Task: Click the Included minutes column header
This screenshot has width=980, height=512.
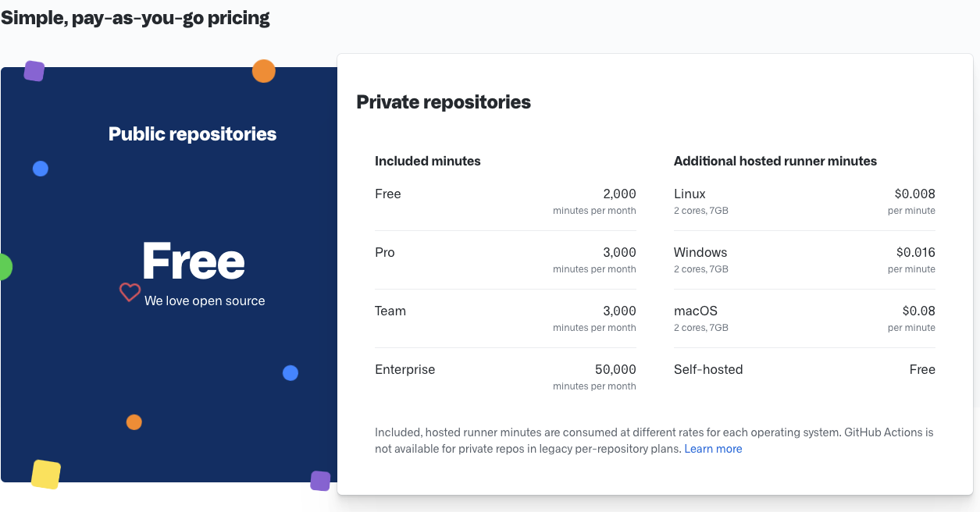Action: [x=428, y=161]
